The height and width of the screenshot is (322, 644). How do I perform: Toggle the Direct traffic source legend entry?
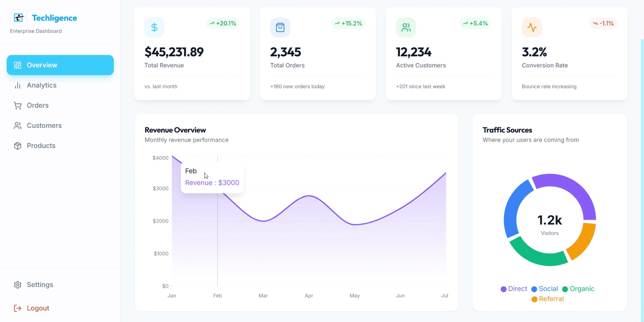(514, 289)
